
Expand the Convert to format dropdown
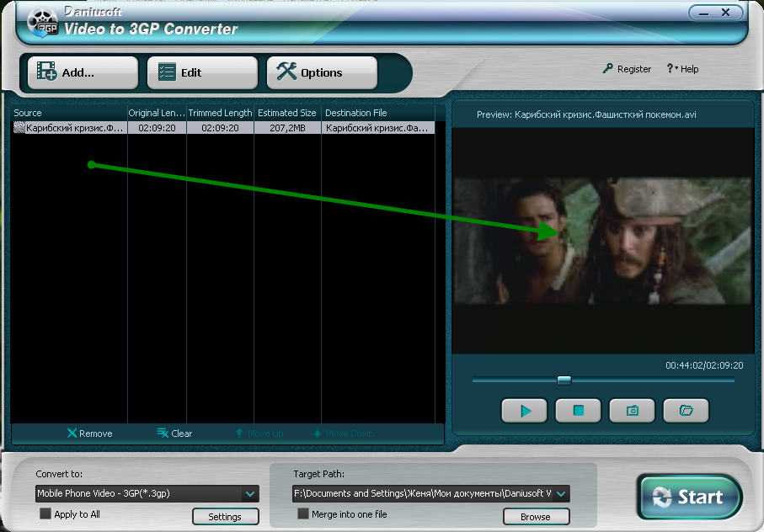[x=250, y=493]
